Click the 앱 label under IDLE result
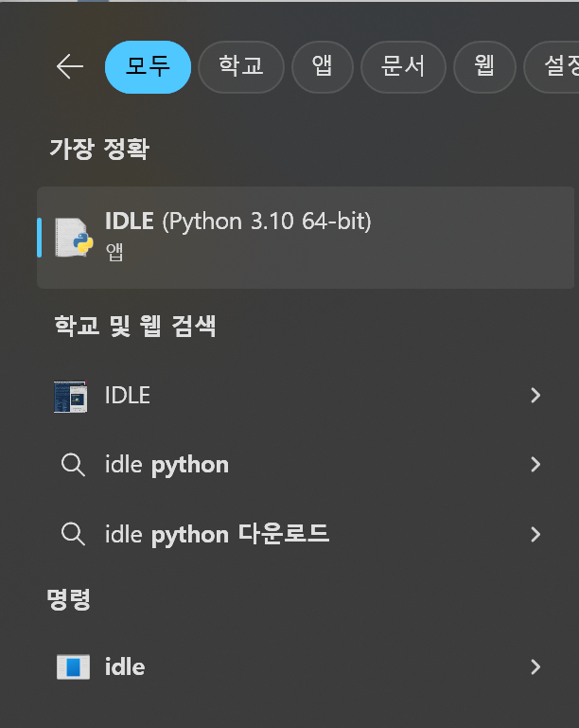Screen dimensions: 579x728 [114, 252]
